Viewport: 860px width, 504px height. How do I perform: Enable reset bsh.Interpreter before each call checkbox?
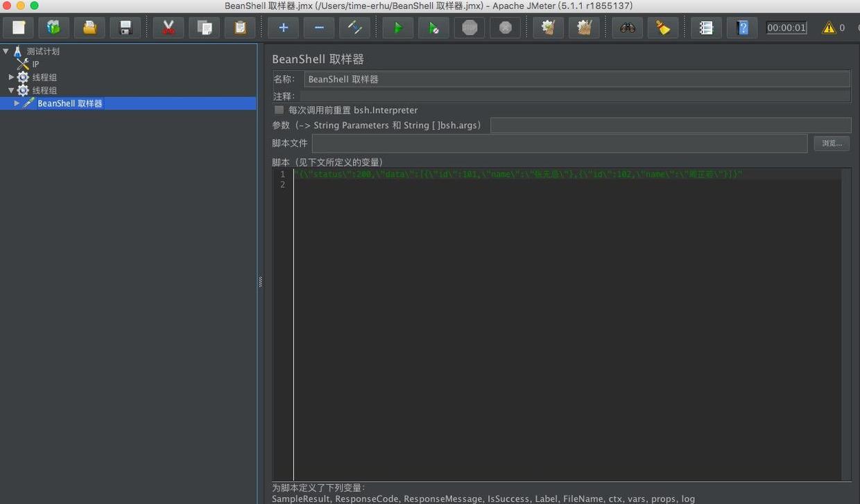[279, 110]
